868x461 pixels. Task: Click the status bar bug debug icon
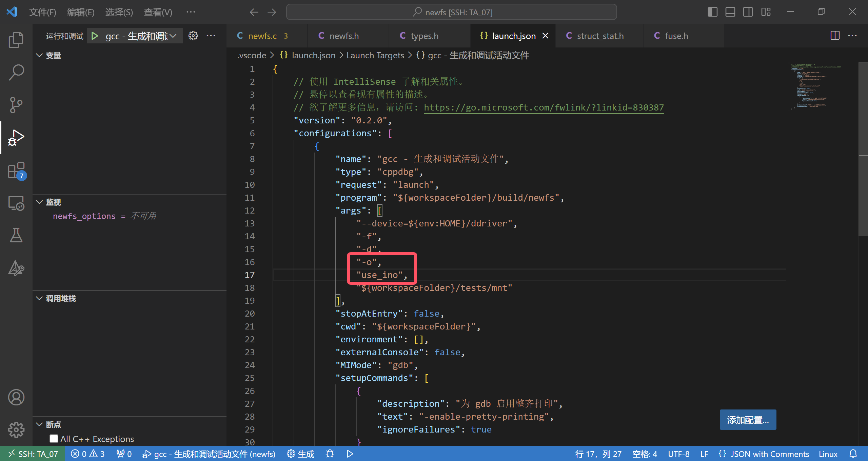(330, 454)
